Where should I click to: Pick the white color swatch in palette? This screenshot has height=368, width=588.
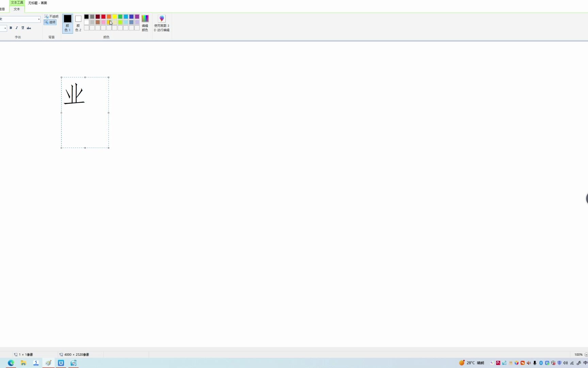point(86,22)
